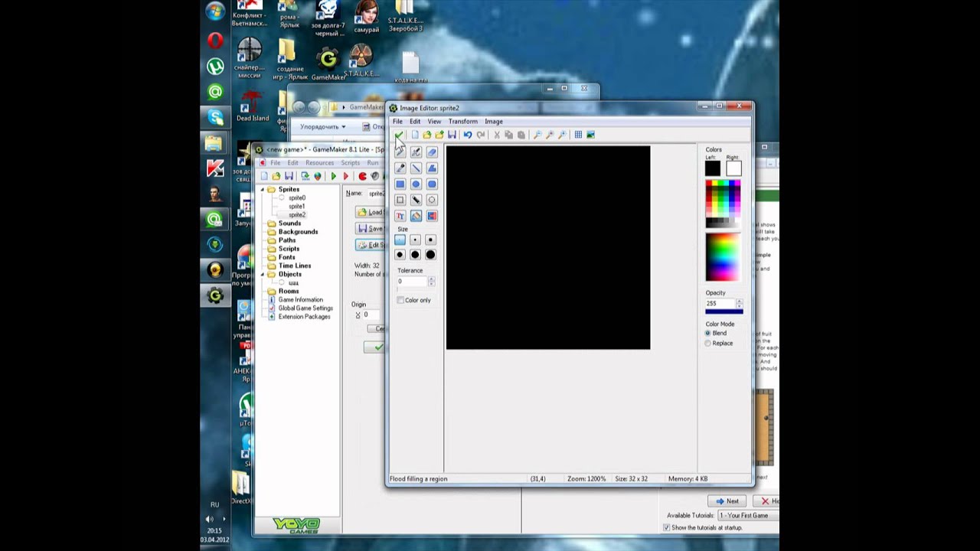
Task: Click the Tolerance input field
Action: tap(412, 282)
